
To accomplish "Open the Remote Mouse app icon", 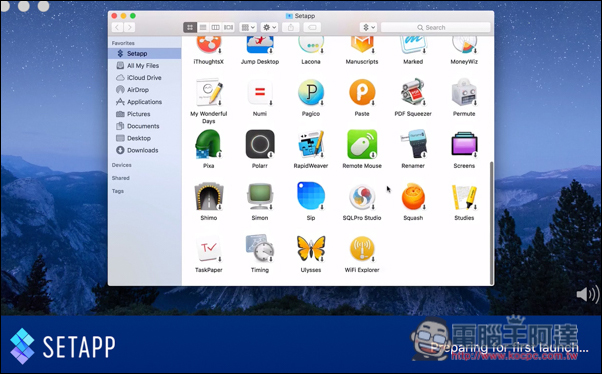I will [x=362, y=144].
